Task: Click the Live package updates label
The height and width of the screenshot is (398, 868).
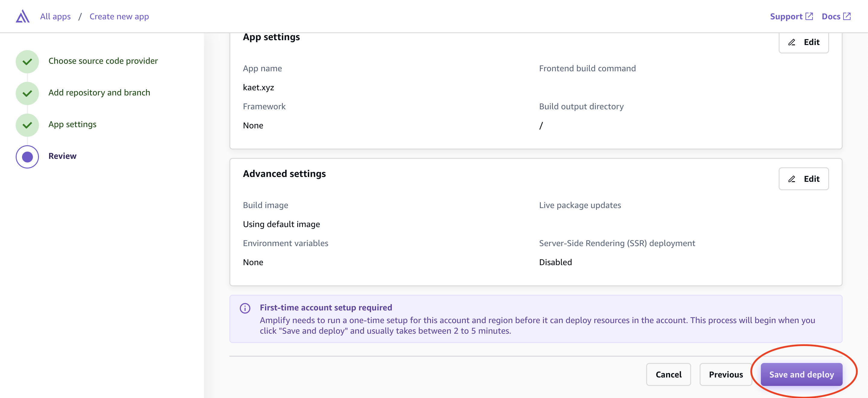Action: pos(580,205)
